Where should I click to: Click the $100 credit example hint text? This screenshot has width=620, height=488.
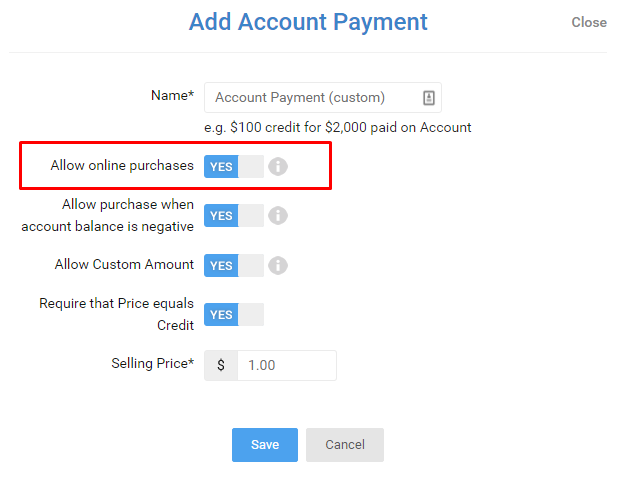click(x=338, y=128)
